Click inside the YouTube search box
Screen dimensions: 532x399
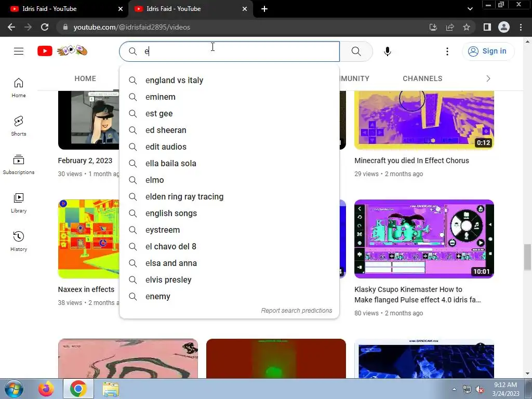229,51
